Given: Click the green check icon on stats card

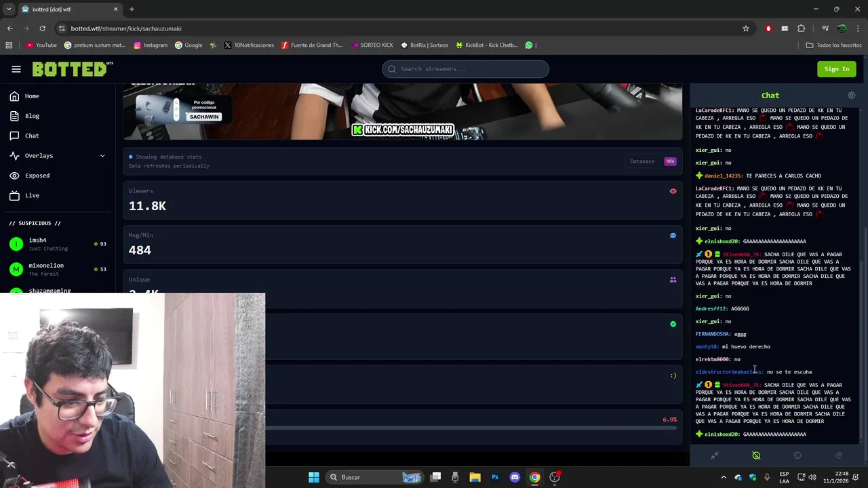Looking at the screenshot, I should (673, 324).
